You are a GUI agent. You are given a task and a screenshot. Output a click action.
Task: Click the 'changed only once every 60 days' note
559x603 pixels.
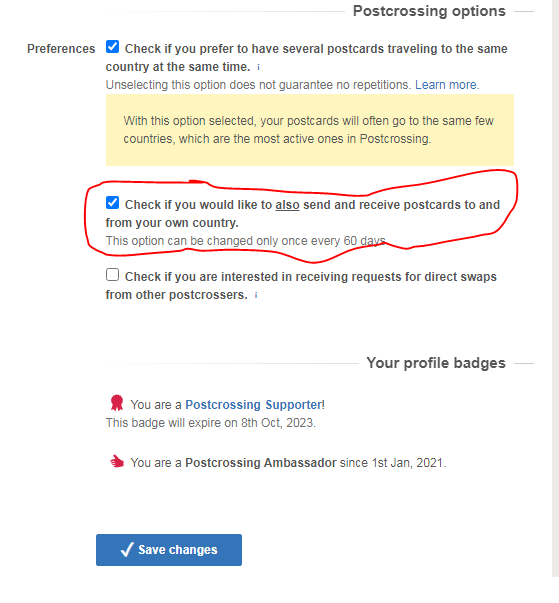(245, 241)
